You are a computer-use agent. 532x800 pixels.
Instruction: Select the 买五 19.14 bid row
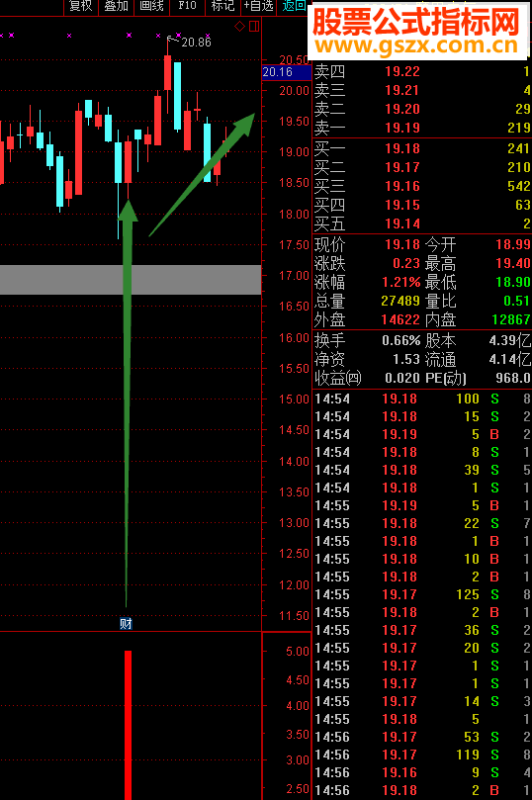(422, 223)
